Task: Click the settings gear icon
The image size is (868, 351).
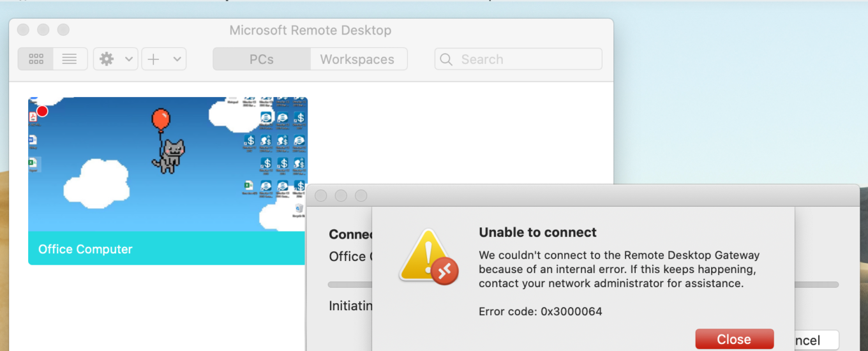Action: click(x=107, y=59)
